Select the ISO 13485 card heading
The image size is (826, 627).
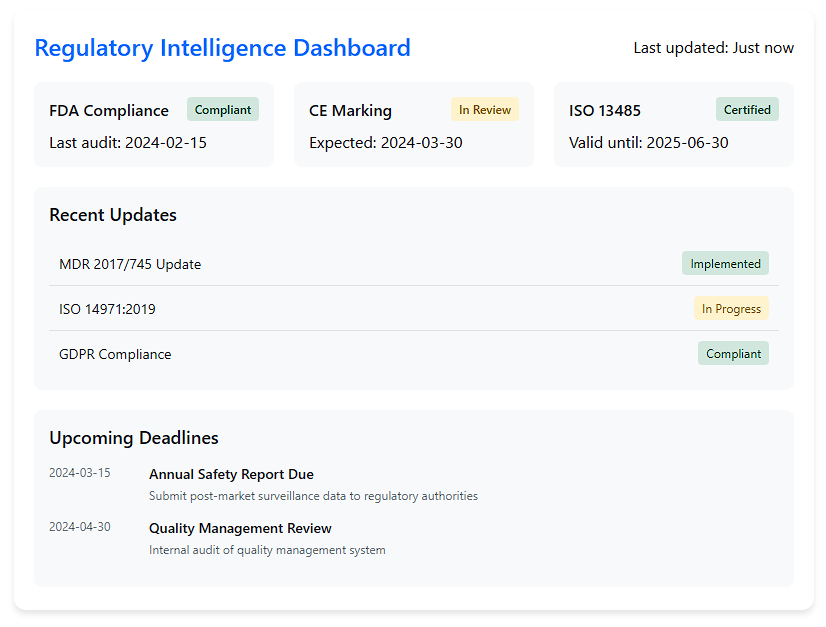tap(605, 111)
